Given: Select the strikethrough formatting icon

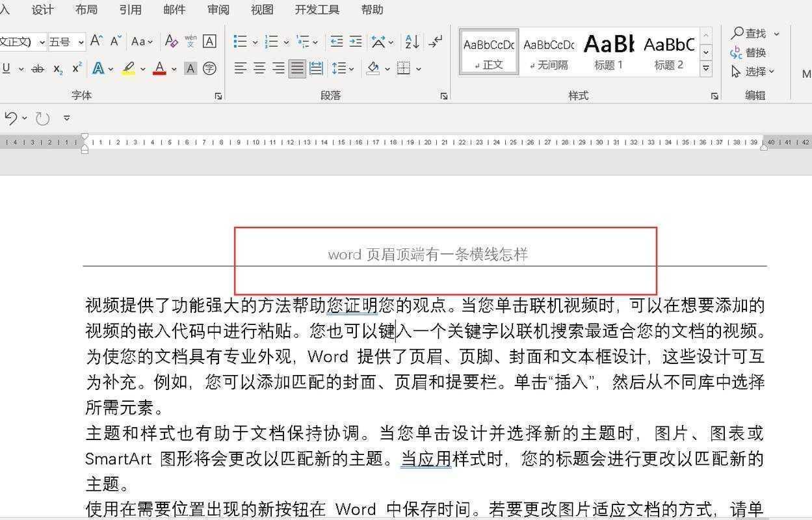Looking at the screenshot, I should click(x=38, y=68).
